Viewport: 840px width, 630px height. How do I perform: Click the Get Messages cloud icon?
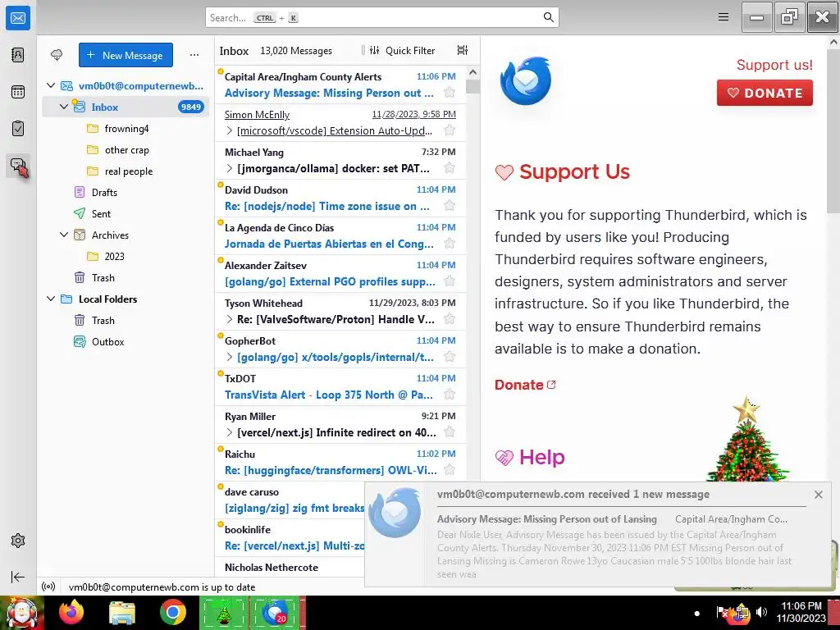pyautogui.click(x=57, y=55)
